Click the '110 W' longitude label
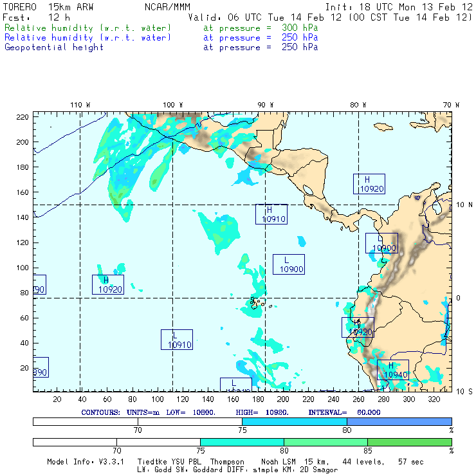Screen dimensions: 476x476 coord(80,105)
